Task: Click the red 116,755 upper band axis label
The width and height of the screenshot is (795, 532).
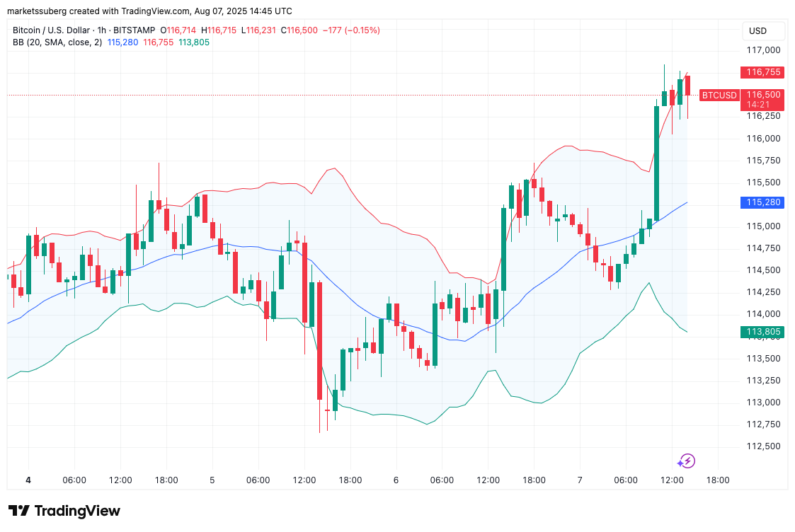Action: coord(763,72)
